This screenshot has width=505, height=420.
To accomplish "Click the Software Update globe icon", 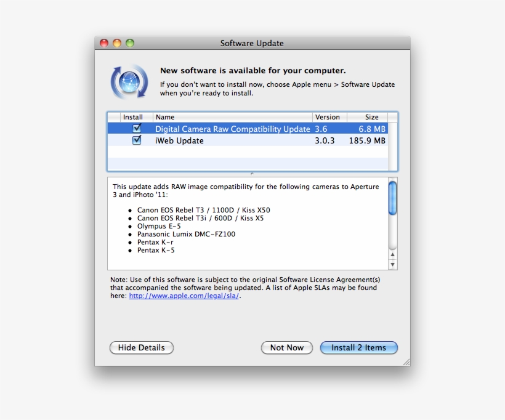I will (129, 82).
